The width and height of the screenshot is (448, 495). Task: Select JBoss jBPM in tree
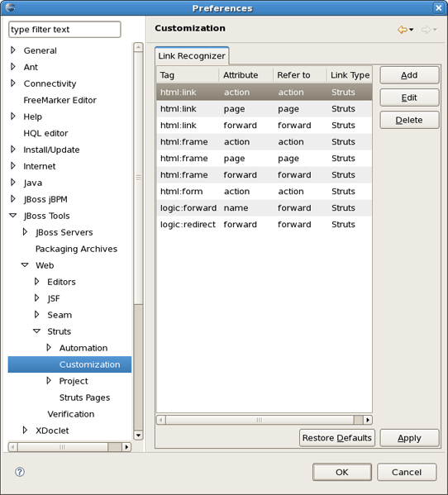(45, 199)
